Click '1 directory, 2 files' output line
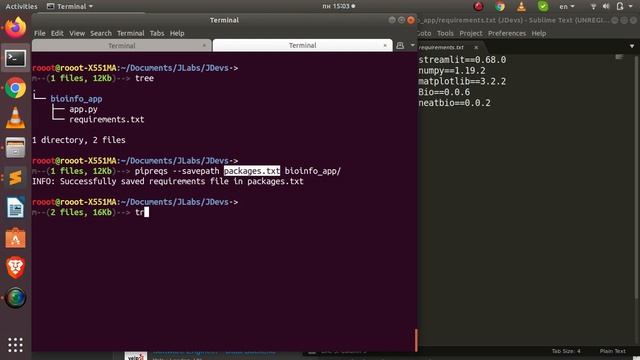 pyautogui.click(x=79, y=140)
